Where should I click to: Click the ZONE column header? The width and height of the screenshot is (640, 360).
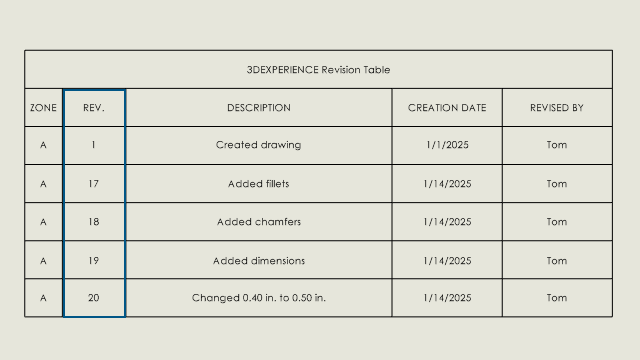43,108
